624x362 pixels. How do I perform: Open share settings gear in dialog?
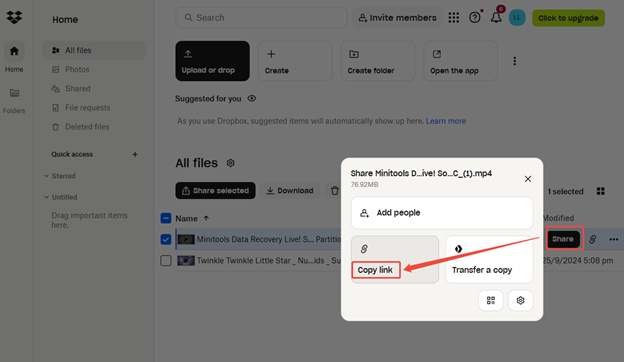click(x=520, y=300)
